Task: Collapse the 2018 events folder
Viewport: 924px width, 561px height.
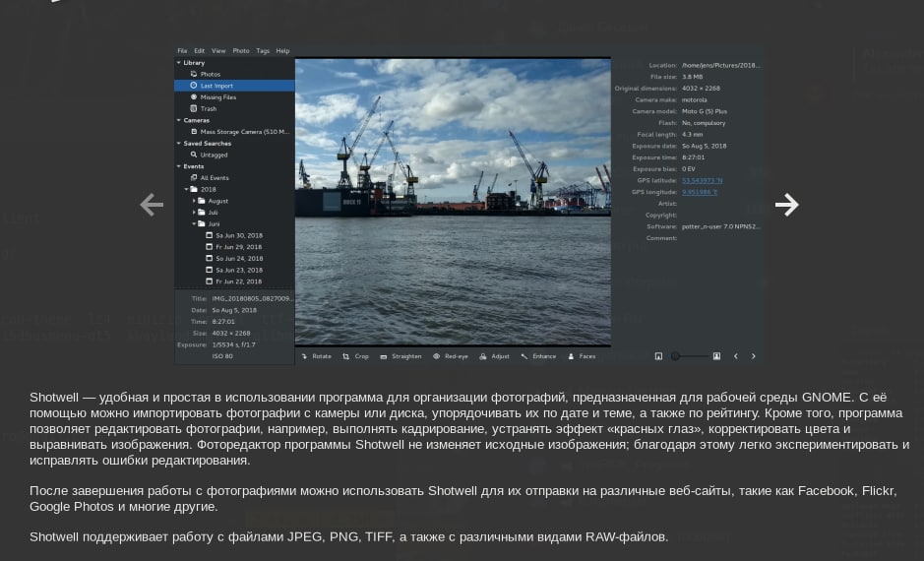Action: (x=186, y=189)
